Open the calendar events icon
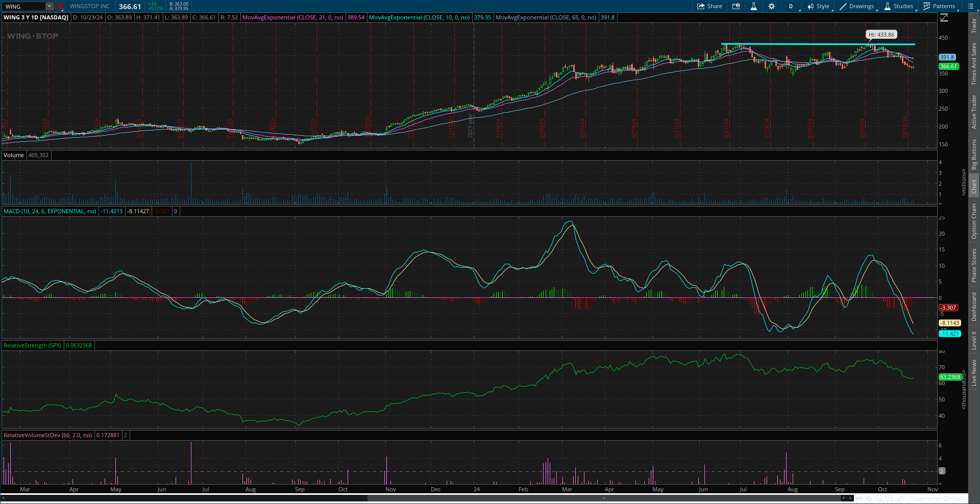This screenshot has height=504, width=980. pos(736,6)
